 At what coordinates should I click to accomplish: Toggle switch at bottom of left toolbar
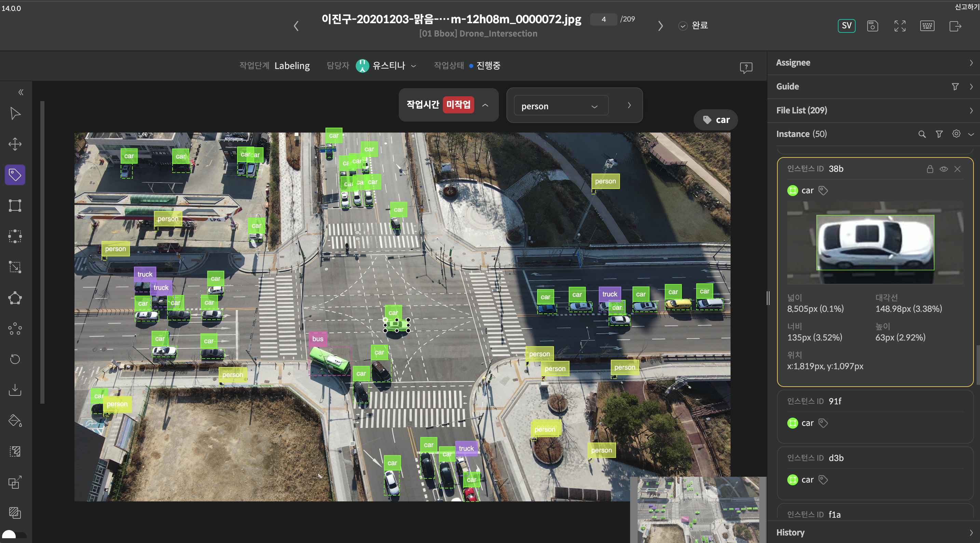point(14,535)
